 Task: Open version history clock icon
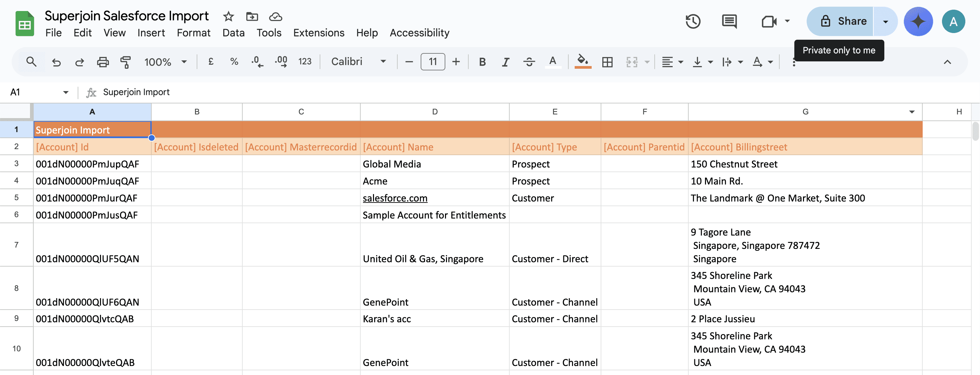pos(693,21)
